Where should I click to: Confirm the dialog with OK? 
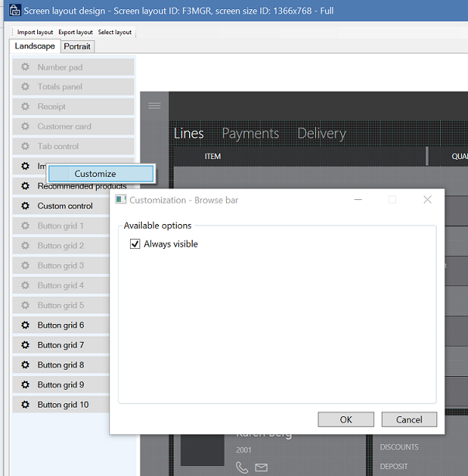(346, 419)
